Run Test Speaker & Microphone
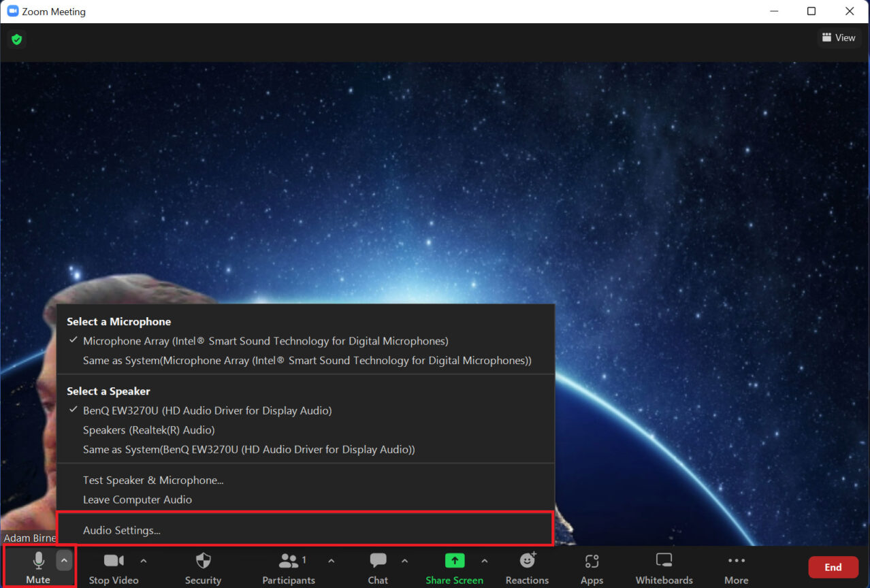870x588 pixels. pyautogui.click(x=152, y=480)
